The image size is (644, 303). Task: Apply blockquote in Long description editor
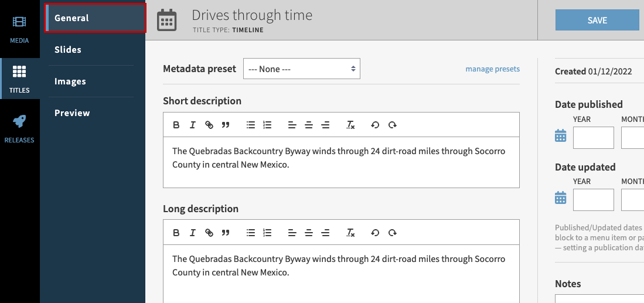pos(226,233)
